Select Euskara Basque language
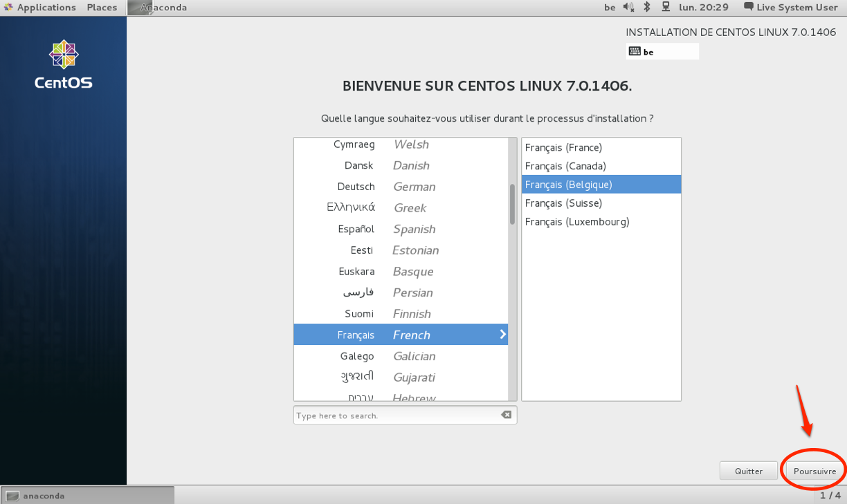This screenshot has height=504, width=847. pos(401,272)
